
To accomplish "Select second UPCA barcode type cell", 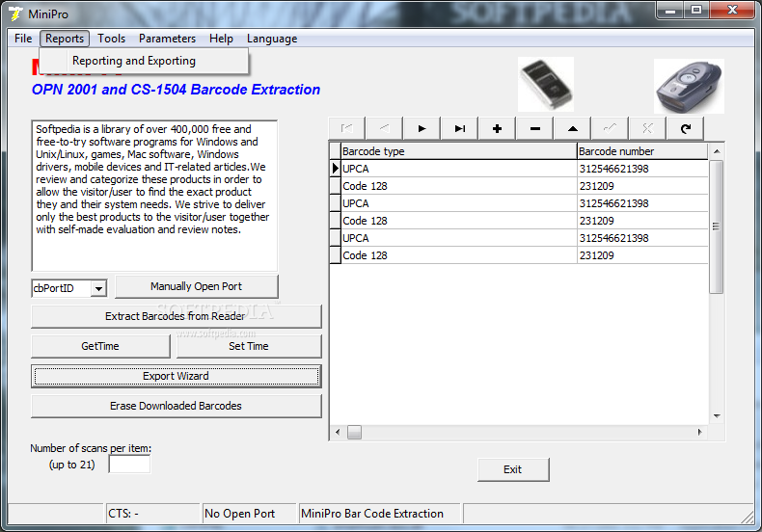I will 459,203.
